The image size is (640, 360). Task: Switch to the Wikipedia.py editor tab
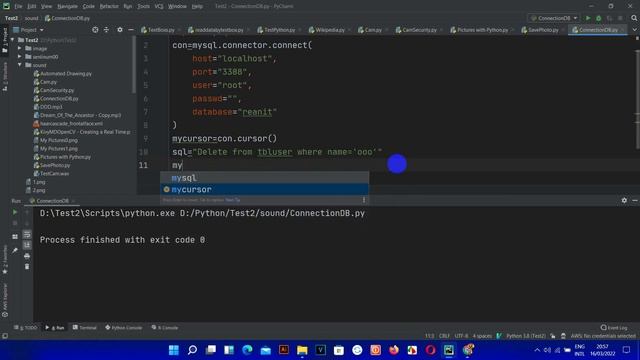[329, 30]
